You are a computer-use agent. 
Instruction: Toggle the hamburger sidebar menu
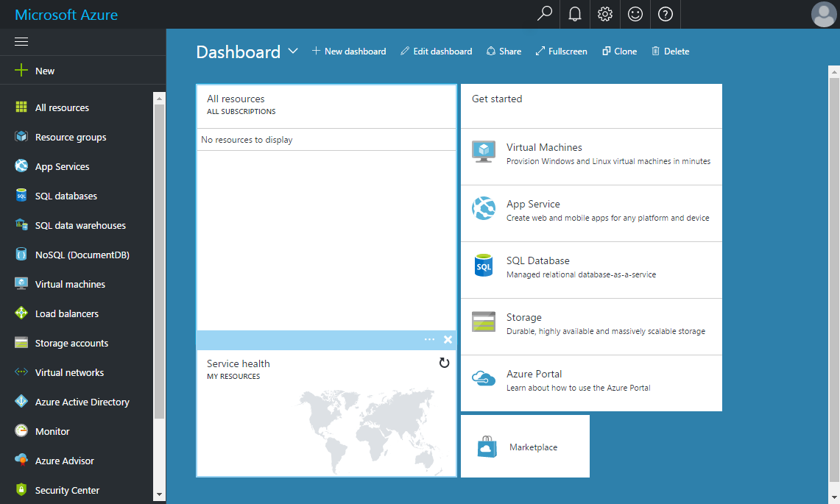tap(21, 42)
